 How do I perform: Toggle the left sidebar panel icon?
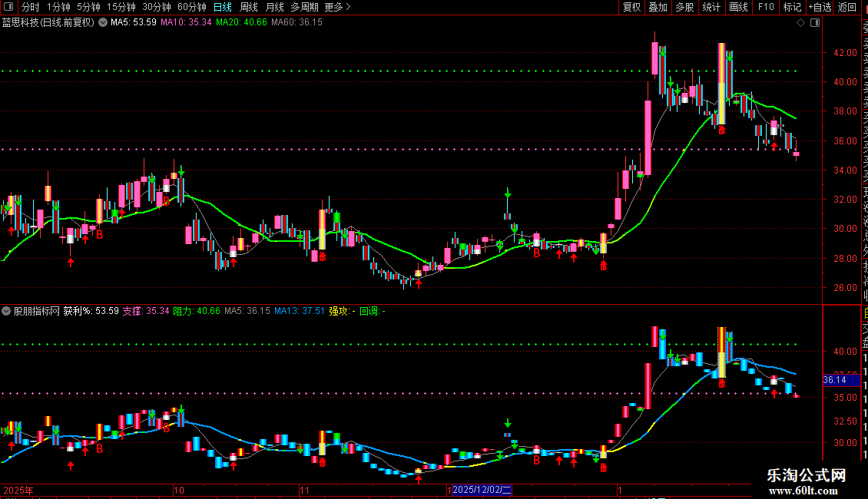8,7
